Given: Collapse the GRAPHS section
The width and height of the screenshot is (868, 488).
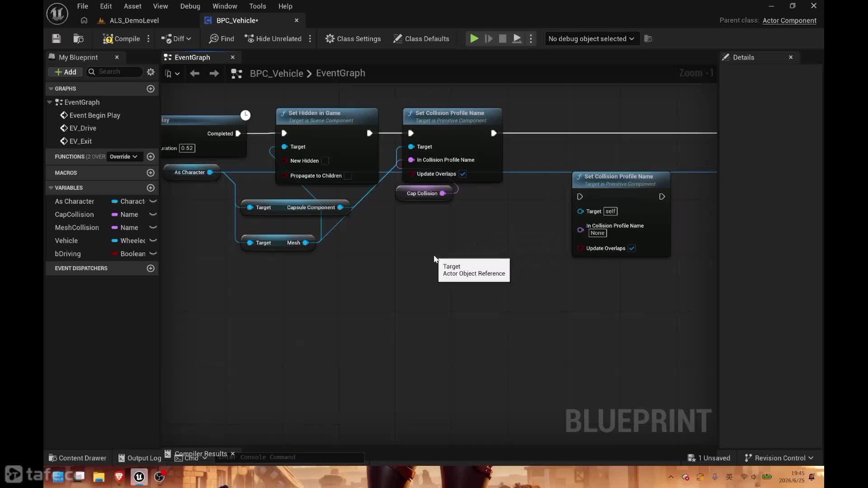Looking at the screenshot, I should (51, 89).
